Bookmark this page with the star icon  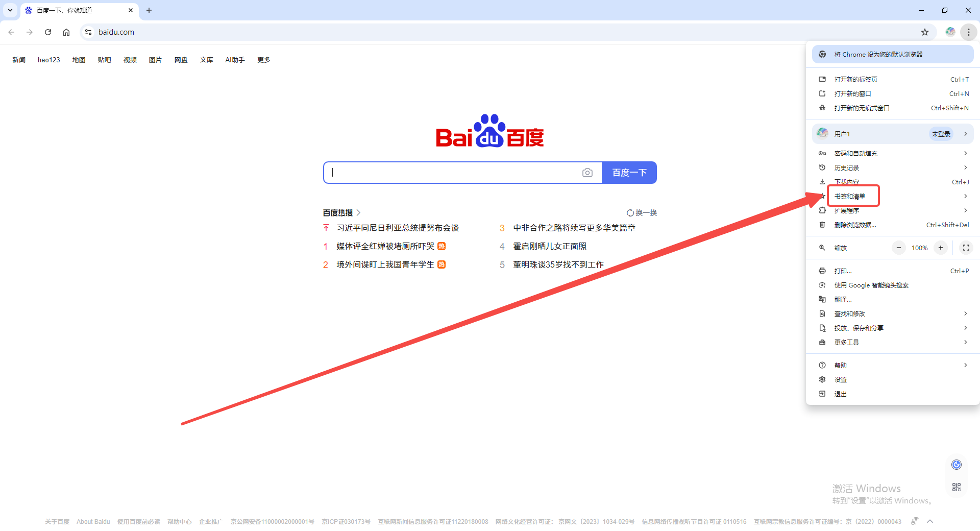(x=925, y=32)
